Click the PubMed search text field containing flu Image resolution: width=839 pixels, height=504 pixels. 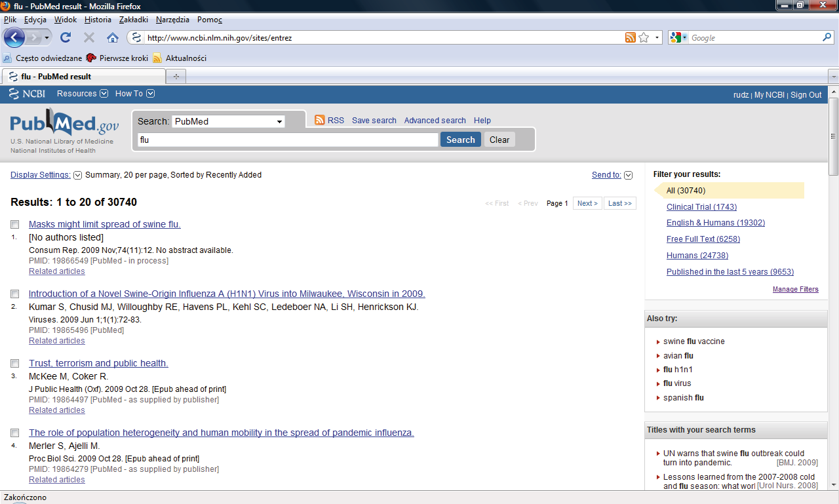coord(288,140)
